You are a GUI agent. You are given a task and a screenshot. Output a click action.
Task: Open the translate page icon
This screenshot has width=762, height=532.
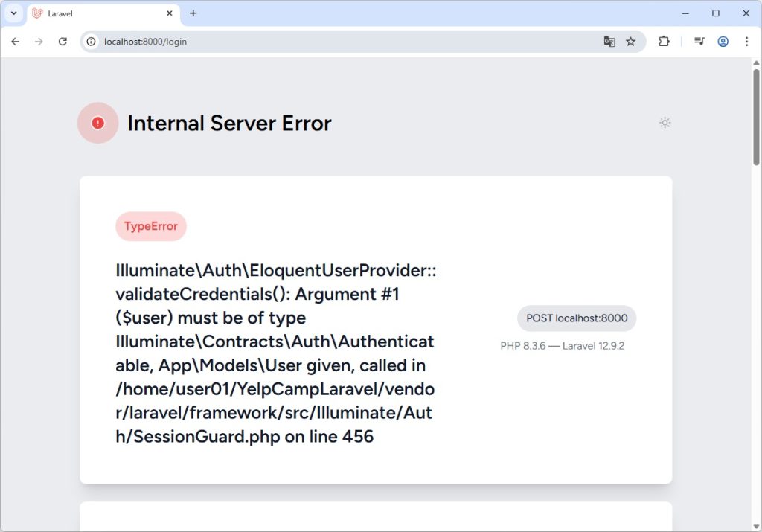pos(609,42)
